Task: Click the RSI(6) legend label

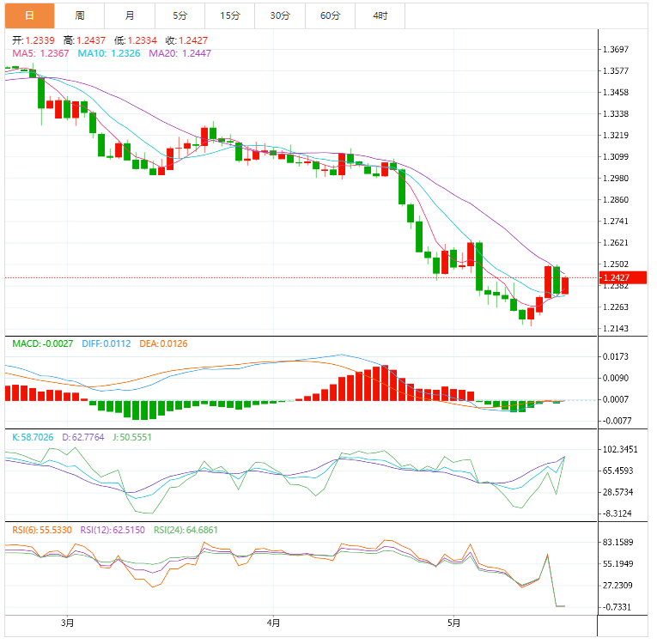Action: [x=42, y=531]
